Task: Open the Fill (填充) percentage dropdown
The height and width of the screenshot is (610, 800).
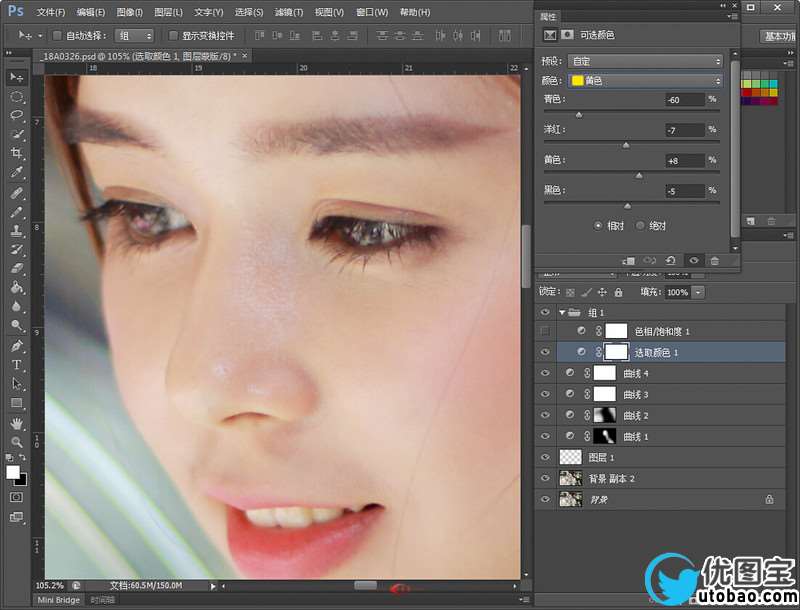Action: coord(698,292)
